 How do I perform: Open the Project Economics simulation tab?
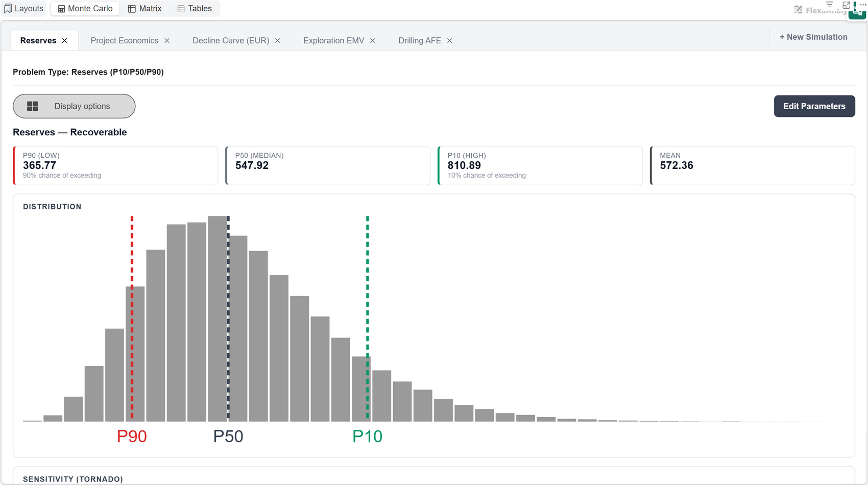coord(124,41)
